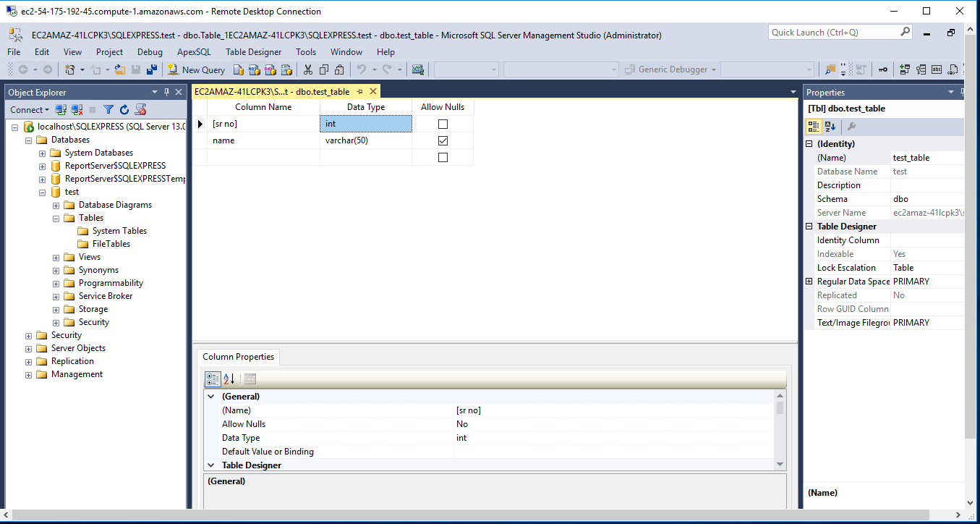Expand the System Databases node
980x524 pixels.
pyautogui.click(x=41, y=153)
